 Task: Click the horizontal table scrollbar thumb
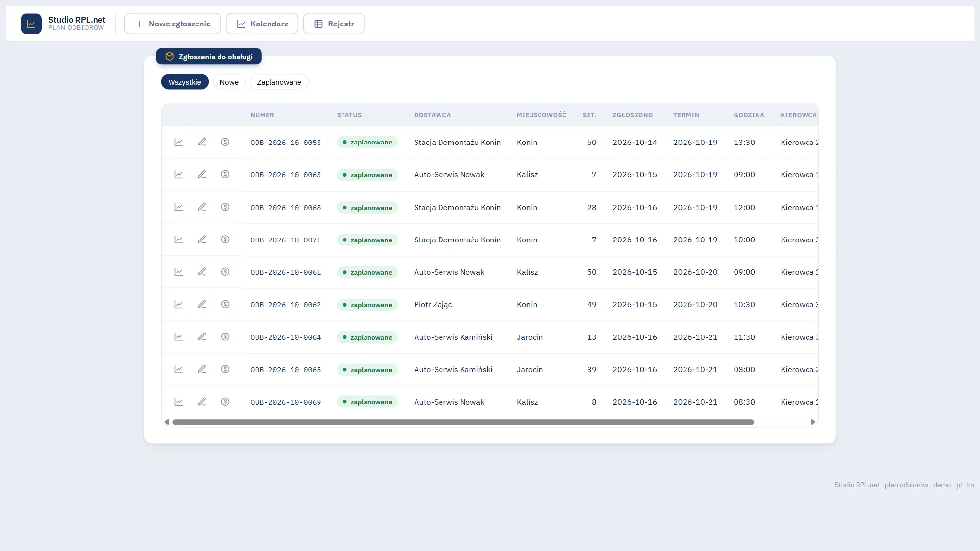[463, 422]
